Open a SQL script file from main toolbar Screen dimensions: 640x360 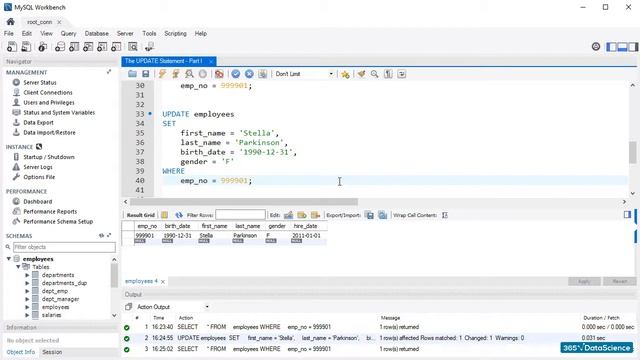coord(26,47)
